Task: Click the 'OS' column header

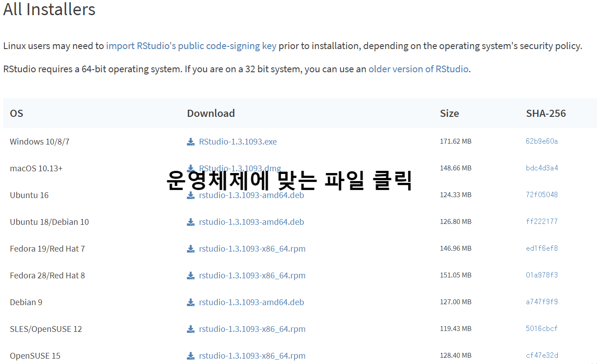Action: coord(17,113)
